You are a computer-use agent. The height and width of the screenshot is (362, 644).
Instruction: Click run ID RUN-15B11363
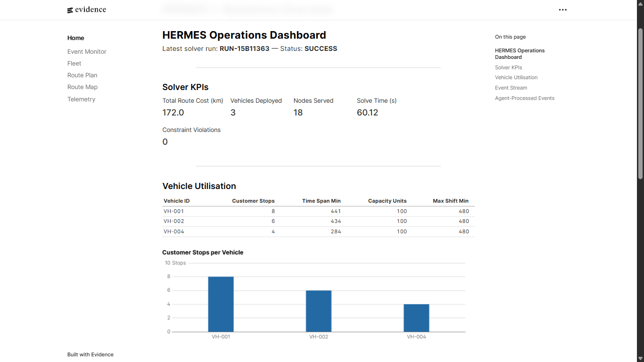click(245, 49)
